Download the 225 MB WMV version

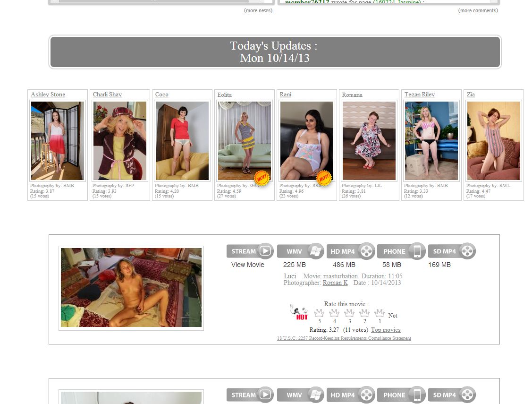click(300, 251)
